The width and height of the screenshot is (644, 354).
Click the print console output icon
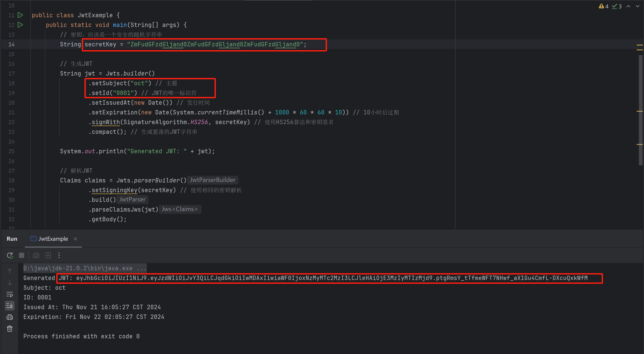point(10,317)
